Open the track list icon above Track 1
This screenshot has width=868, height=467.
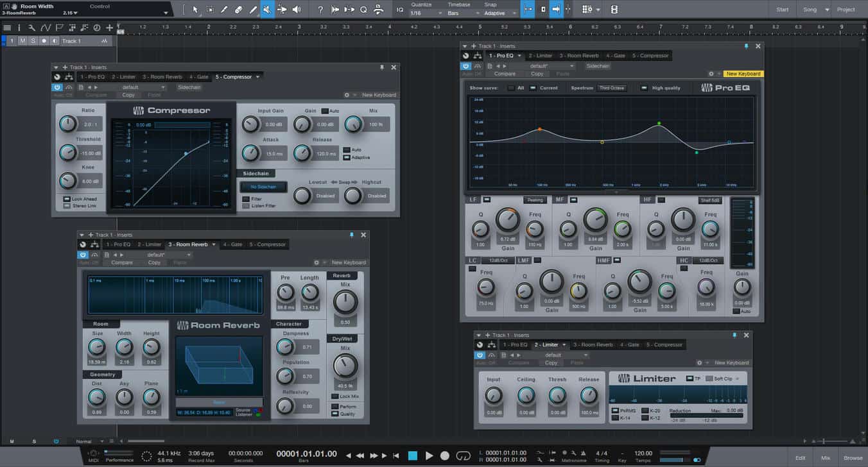7,28
